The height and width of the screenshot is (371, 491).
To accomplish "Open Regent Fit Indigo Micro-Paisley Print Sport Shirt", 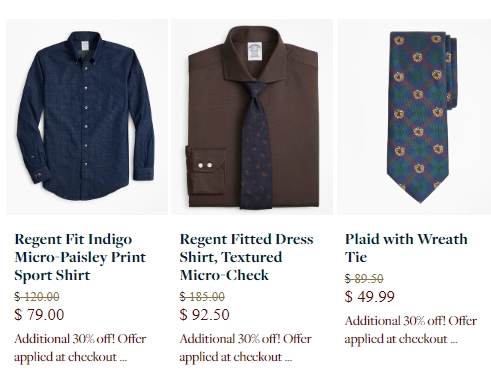I will pyautogui.click(x=80, y=257).
